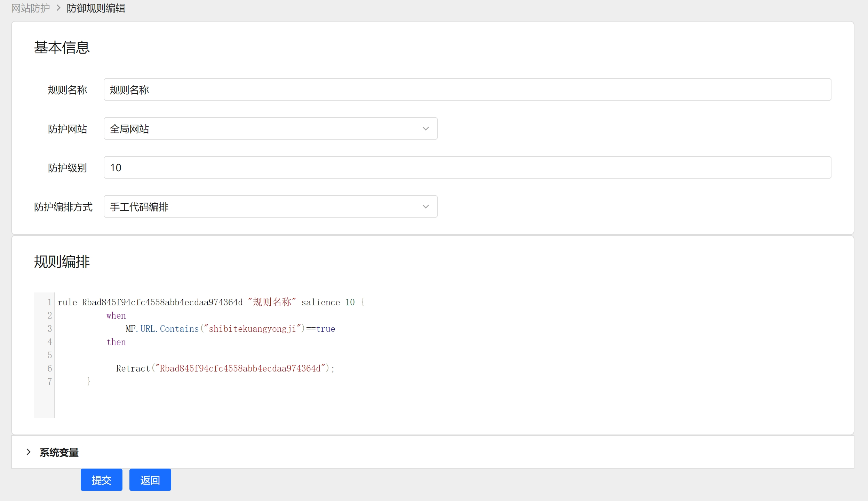The width and height of the screenshot is (868, 501).
Task: Open the 防护网站 dropdown showing 全局网站
Action: tap(264, 129)
